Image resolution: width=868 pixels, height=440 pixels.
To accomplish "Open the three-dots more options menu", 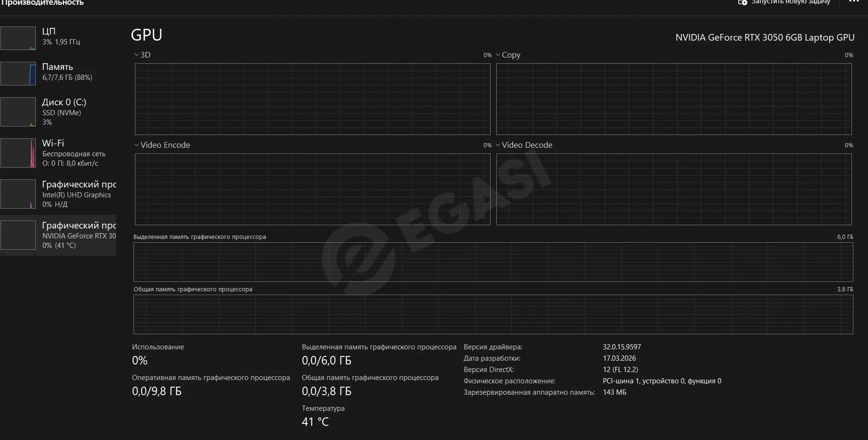I will (854, 1).
